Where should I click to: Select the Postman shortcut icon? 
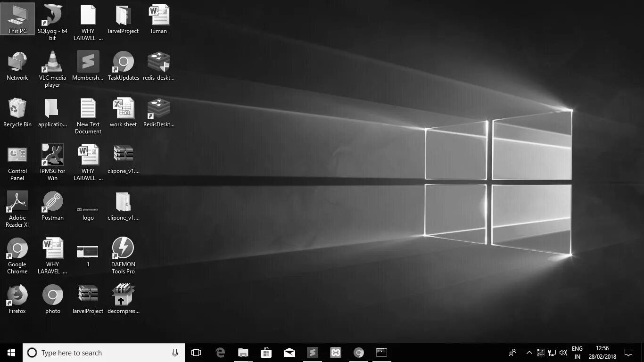pyautogui.click(x=52, y=206)
